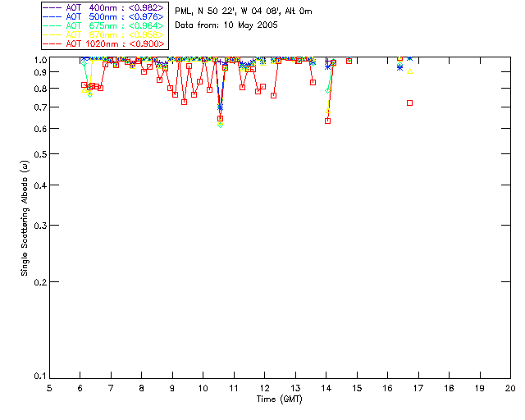Click the Single Scattering Albedo axis label
Image resolution: width=525 pixels, height=420 pixels.
25,218
